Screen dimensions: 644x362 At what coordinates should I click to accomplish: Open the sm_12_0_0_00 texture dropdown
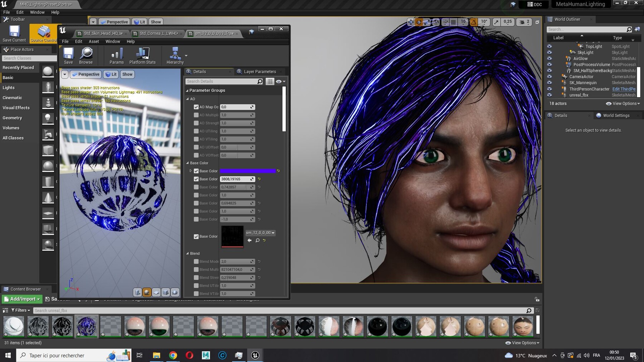[x=260, y=233]
